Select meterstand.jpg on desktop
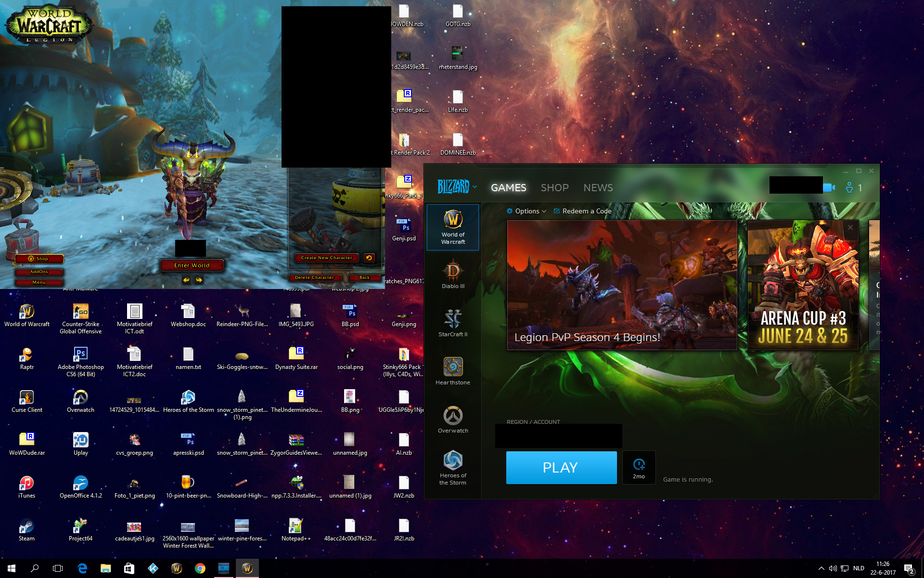This screenshot has height=578, width=924. click(458, 58)
